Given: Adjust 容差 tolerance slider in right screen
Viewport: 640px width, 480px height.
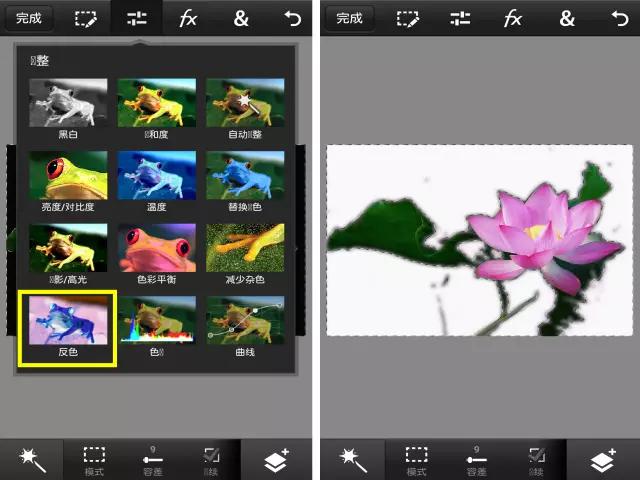Looking at the screenshot, I should 476,461.
